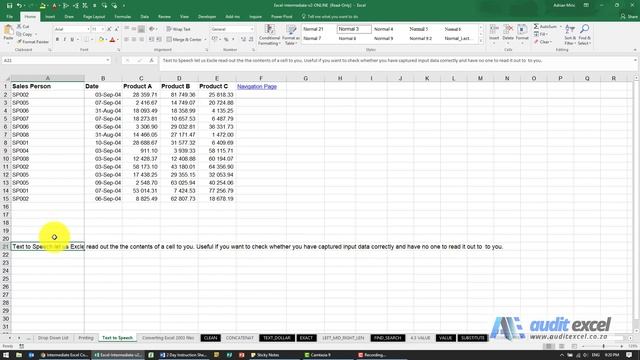Click the Clear button
This screenshot has width=640, height=360.
pos(543,42)
